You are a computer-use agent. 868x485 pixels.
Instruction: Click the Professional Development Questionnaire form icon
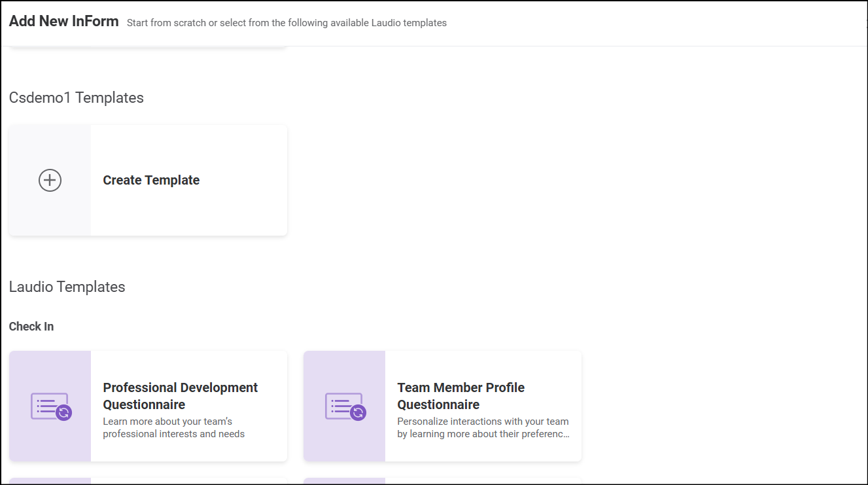coord(48,405)
